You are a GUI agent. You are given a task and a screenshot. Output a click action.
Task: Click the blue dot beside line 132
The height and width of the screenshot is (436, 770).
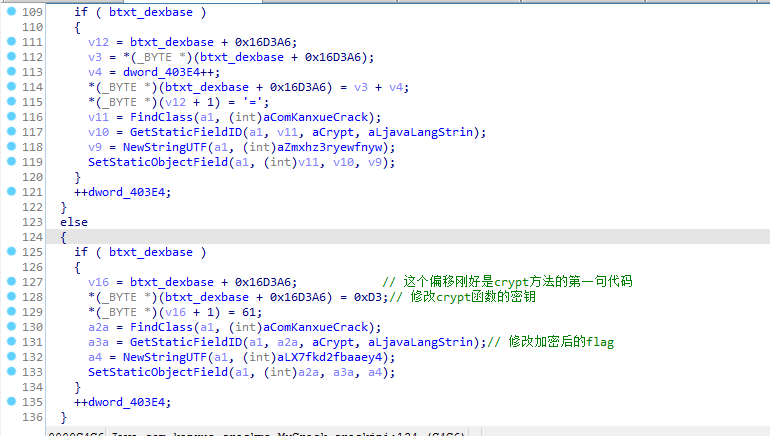(x=11, y=356)
